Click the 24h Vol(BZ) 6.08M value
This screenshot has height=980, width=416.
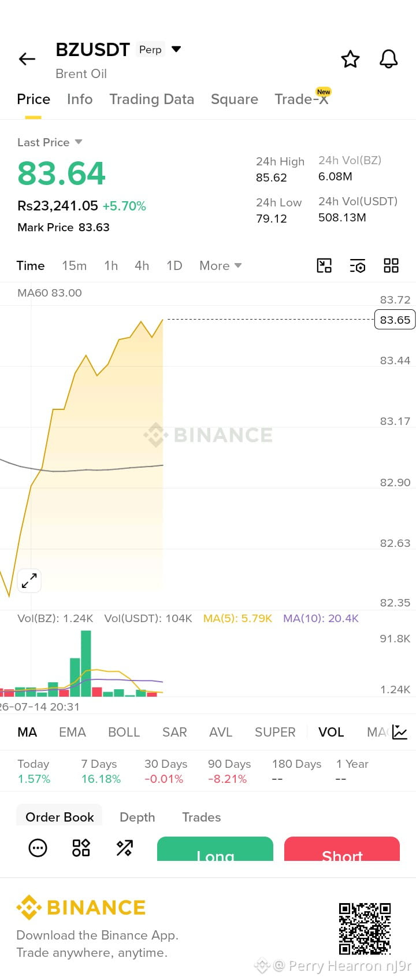335,176
